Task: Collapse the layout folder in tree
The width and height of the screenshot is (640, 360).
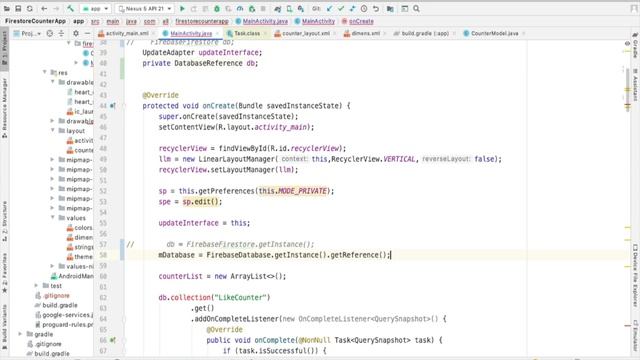Action: click(x=53, y=131)
